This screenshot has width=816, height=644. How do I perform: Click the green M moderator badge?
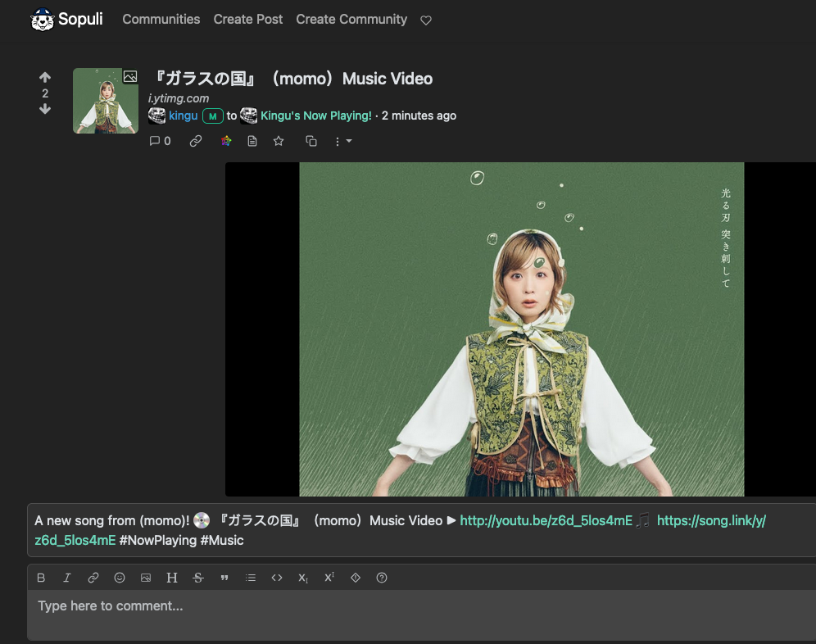coord(212,116)
